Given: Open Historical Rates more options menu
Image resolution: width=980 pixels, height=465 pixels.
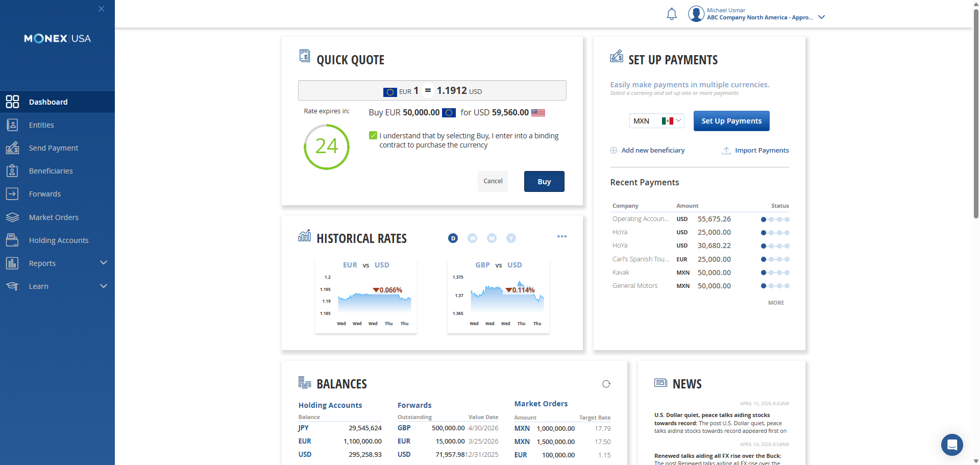Looking at the screenshot, I should 562,236.
